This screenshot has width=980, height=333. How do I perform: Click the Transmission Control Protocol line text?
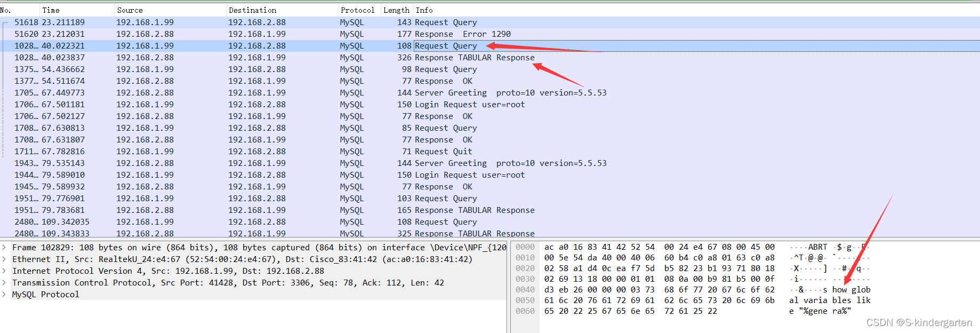point(228,283)
